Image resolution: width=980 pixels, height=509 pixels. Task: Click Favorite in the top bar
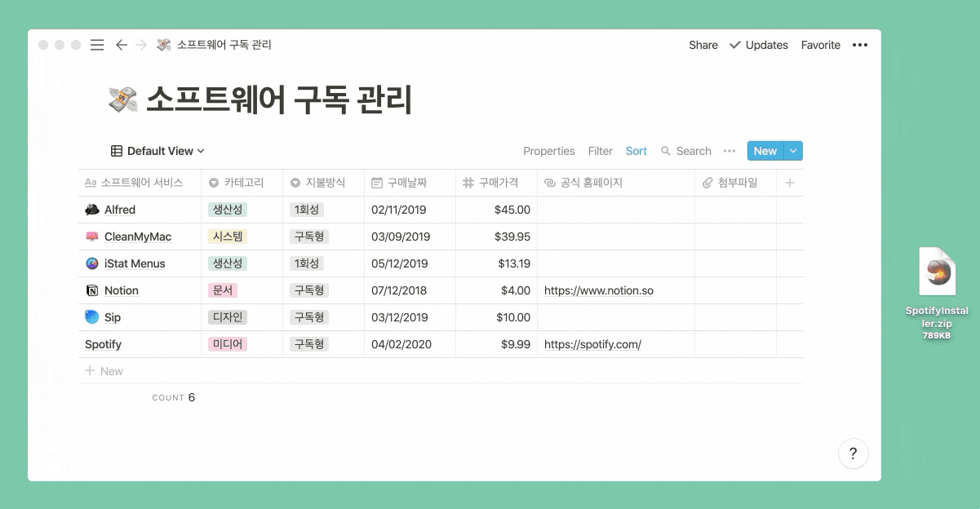click(x=821, y=45)
